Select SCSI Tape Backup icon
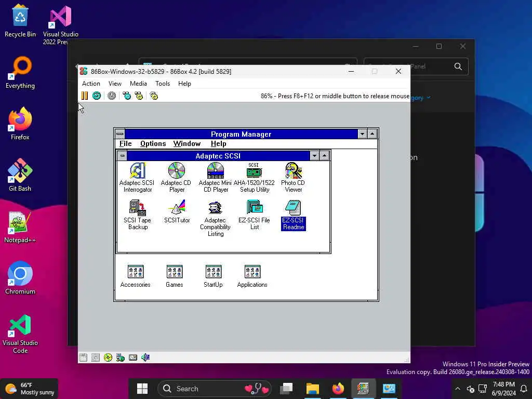The width and height of the screenshot is (532, 399). point(137,215)
